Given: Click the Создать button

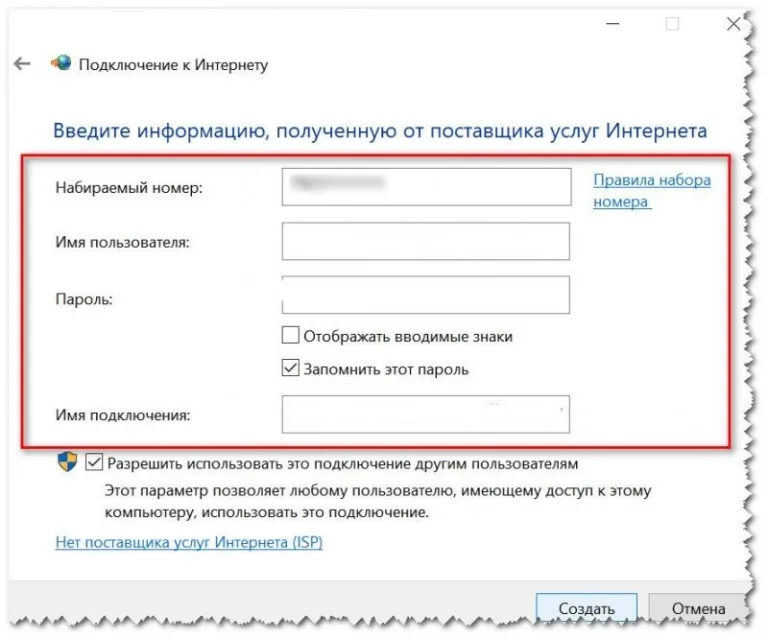Looking at the screenshot, I should [586, 608].
